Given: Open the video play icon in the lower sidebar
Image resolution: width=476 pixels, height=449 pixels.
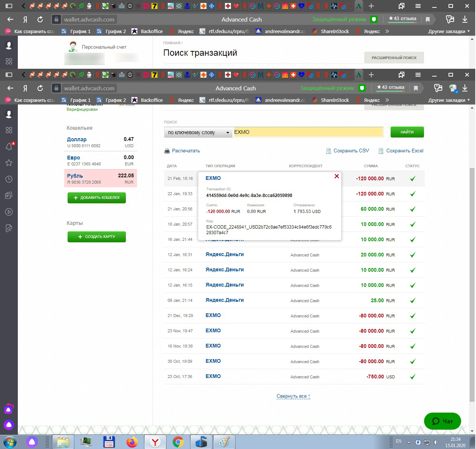Looking at the screenshot, I should click(x=9, y=212).
